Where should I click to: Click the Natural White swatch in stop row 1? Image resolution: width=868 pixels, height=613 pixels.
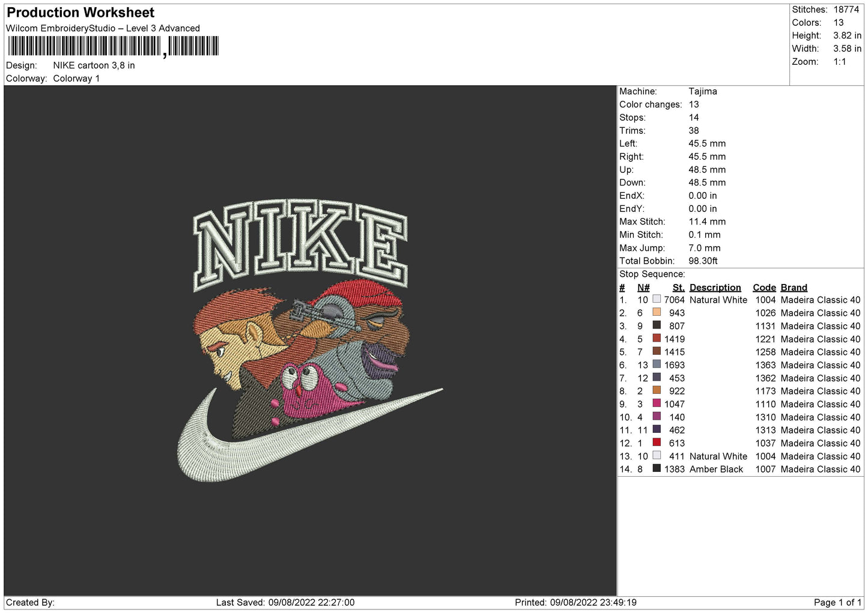pos(657,299)
